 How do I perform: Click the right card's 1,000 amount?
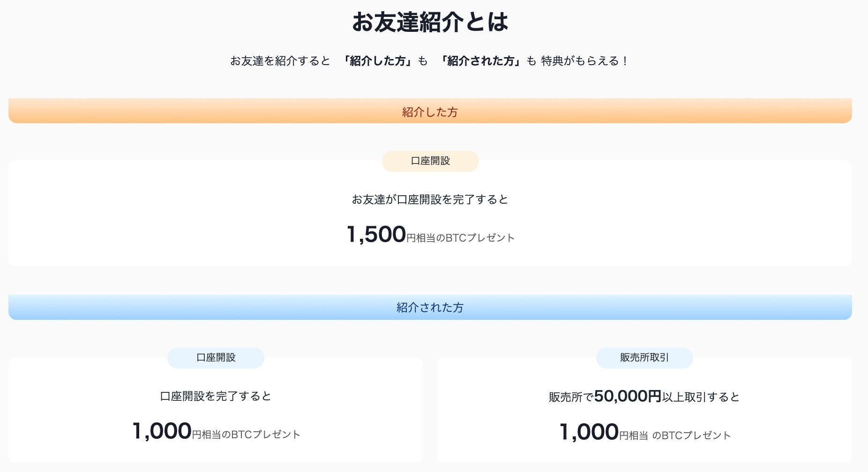pos(589,432)
